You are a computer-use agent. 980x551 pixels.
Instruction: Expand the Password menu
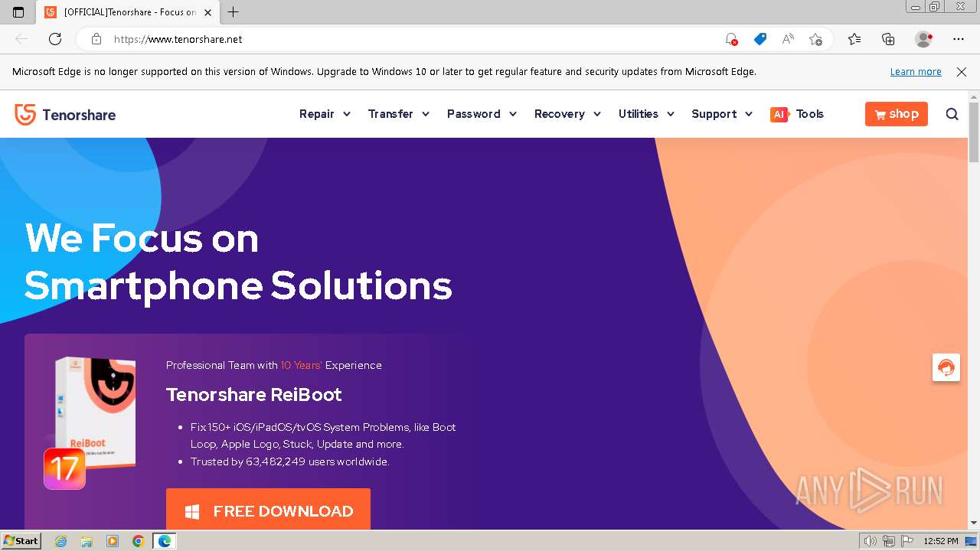click(482, 114)
